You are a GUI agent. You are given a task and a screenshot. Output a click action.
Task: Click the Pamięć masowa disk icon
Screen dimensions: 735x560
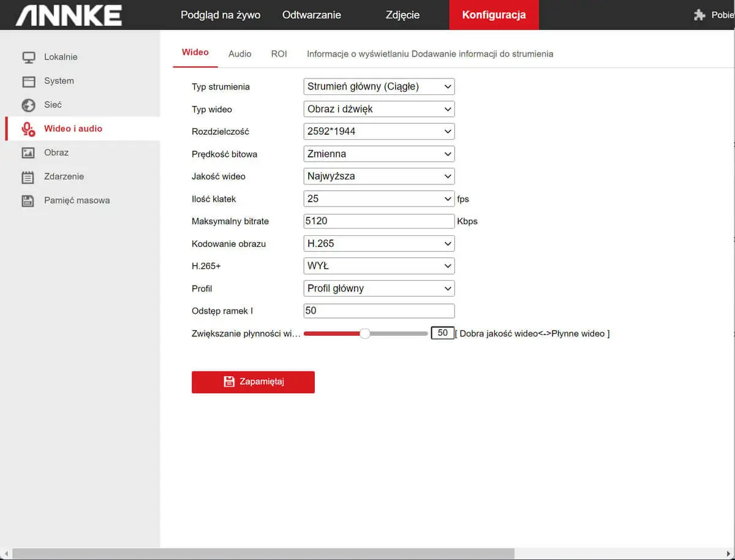(28, 200)
